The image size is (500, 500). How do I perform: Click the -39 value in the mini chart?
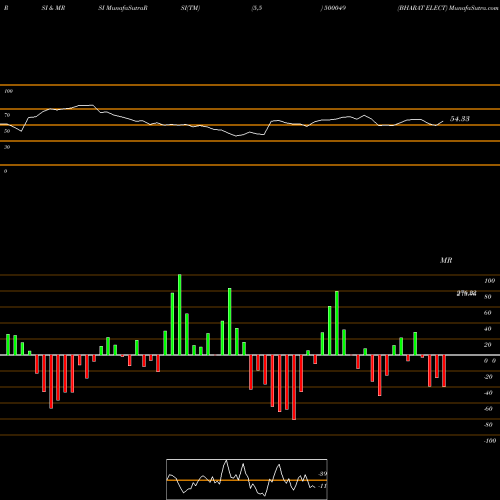[322, 474]
